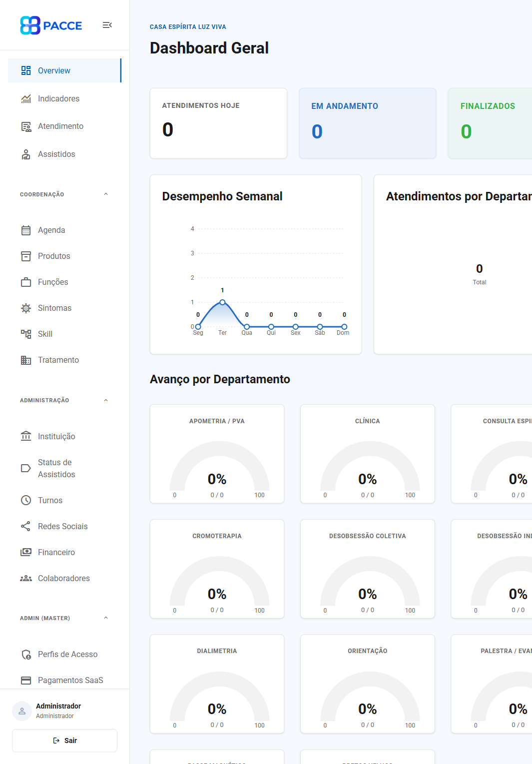Click the Instituição bank icon
Image resolution: width=532 pixels, height=764 pixels.
26,436
